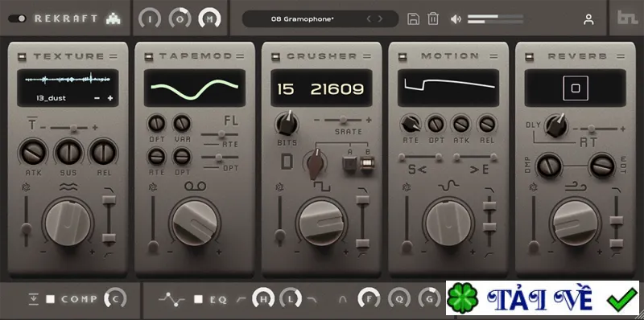Click the Tapemod main tape knob
644x320 pixels.
click(x=195, y=224)
